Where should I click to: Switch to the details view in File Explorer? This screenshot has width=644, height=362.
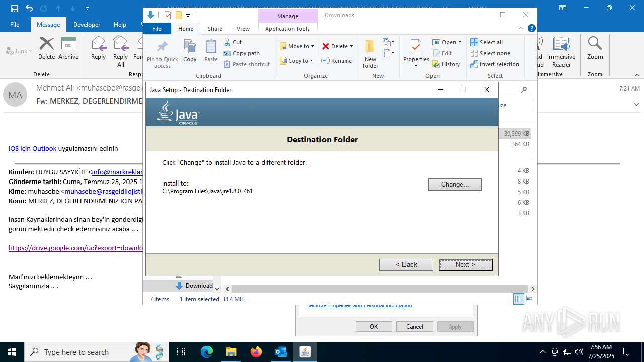(x=519, y=299)
